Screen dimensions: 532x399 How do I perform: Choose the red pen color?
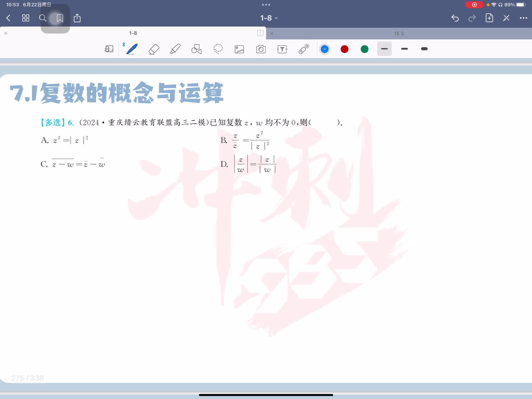coord(344,49)
